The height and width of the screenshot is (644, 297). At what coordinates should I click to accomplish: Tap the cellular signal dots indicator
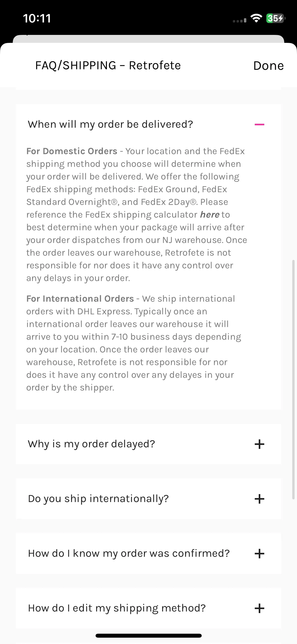(239, 20)
